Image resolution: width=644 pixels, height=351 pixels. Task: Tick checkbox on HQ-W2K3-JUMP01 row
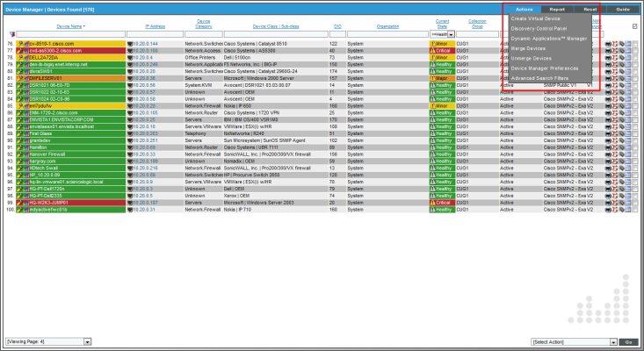635,203
